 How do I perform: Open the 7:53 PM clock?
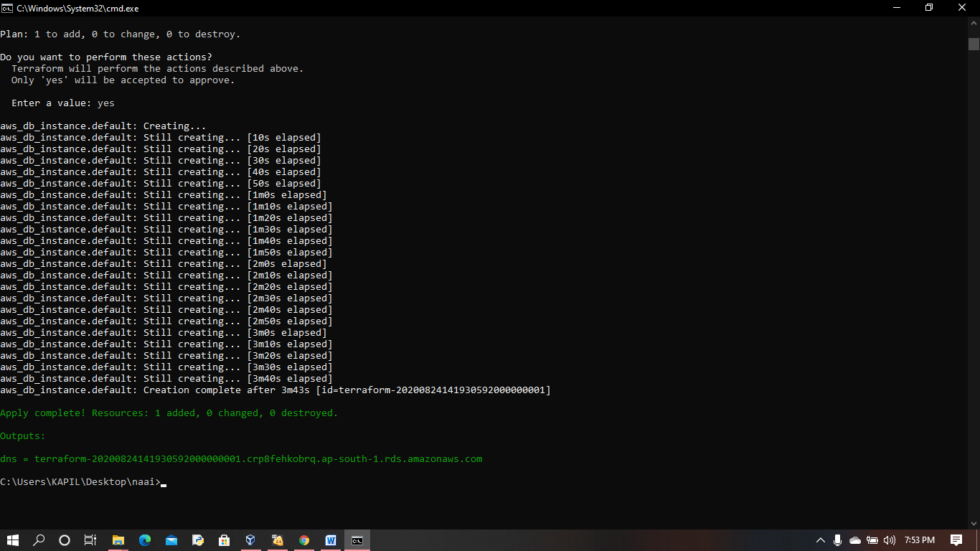(x=919, y=540)
